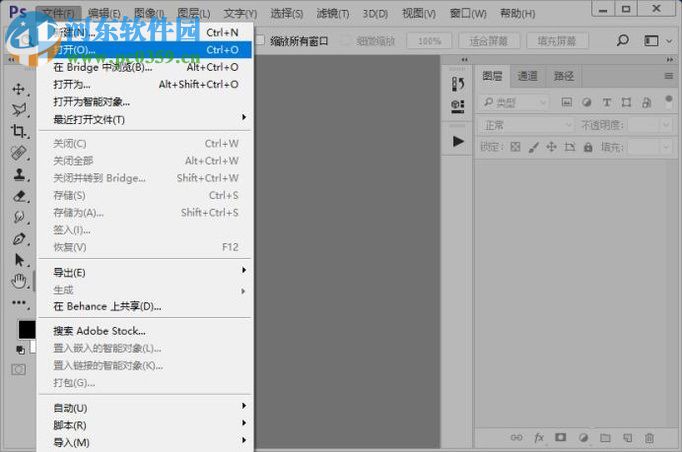Select the Eraser tool

click(19, 196)
